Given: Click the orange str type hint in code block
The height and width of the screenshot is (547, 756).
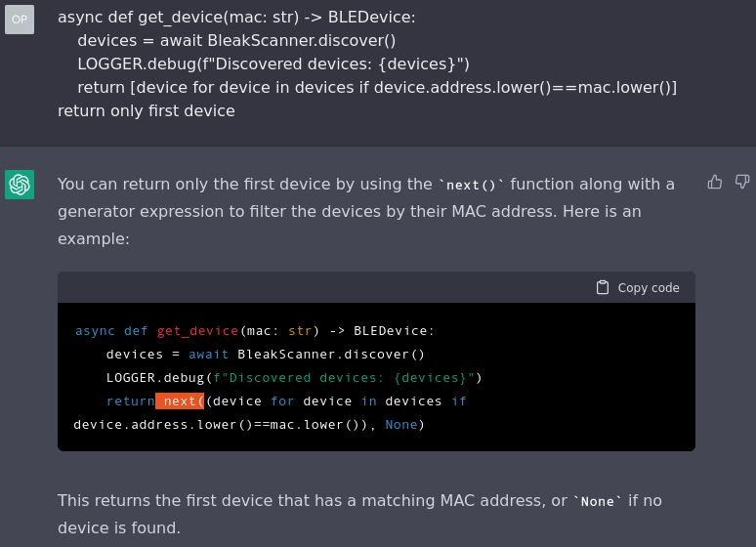Looking at the screenshot, I should pos(300,330).
